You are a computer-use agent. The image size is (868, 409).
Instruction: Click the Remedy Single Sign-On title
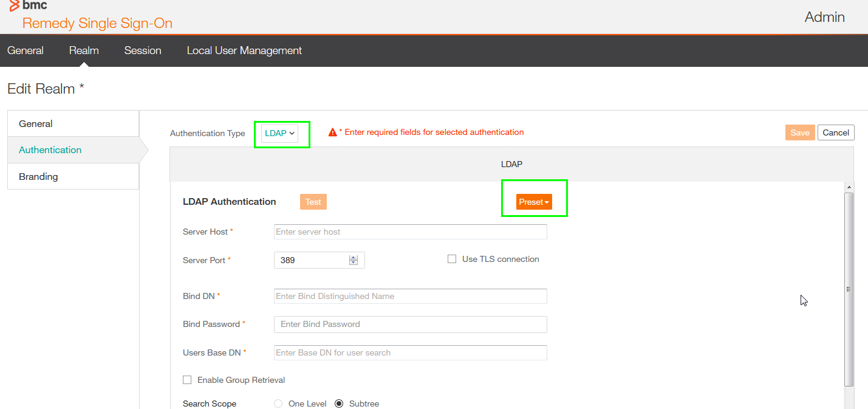pos(98,23)
